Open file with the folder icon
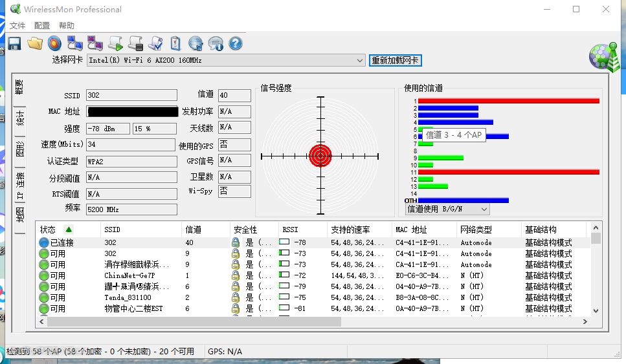626x364 pixels. coord(35,43)
